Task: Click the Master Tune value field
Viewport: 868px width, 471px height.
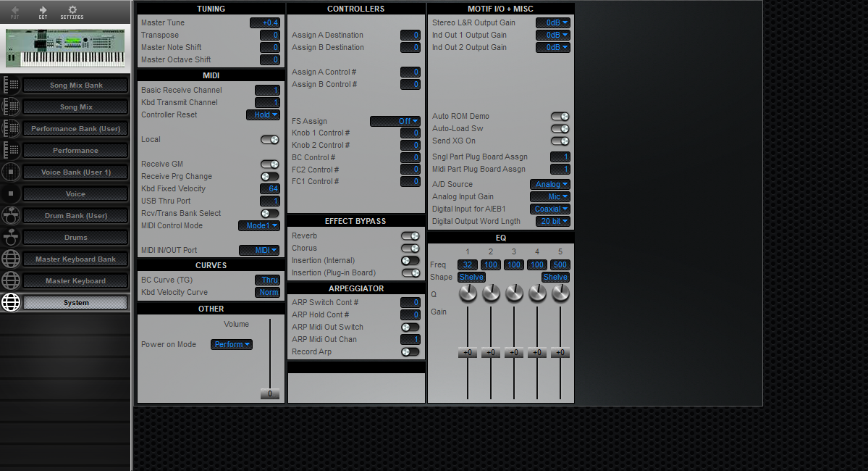Action: [x=266, y=22]
